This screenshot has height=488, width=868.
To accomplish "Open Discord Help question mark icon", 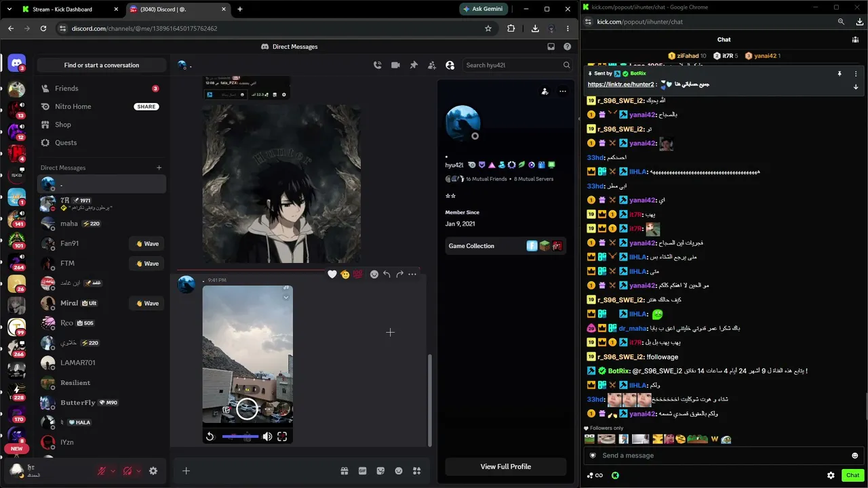I will click(x=567, y=47).
